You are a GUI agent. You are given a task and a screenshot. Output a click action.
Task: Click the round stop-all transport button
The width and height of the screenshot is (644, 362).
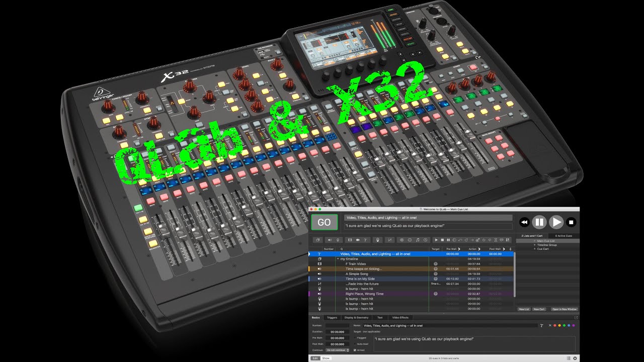pyautogui.click(x=571, y=222)
